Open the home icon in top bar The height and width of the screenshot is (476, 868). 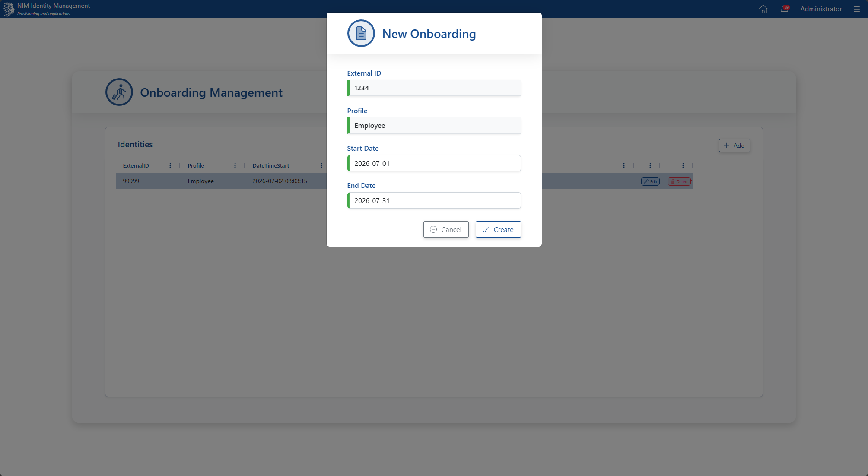click(763, 9)
